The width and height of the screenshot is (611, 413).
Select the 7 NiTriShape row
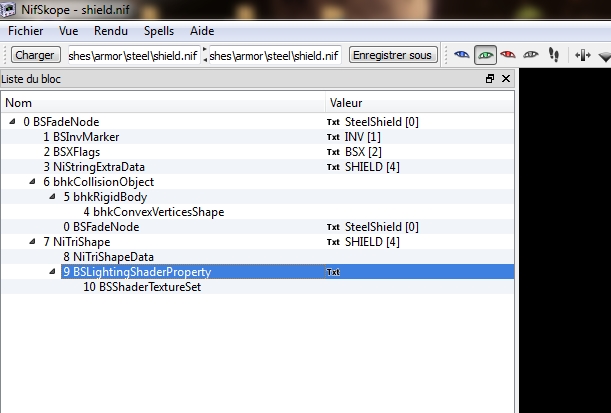pos(257,242)
